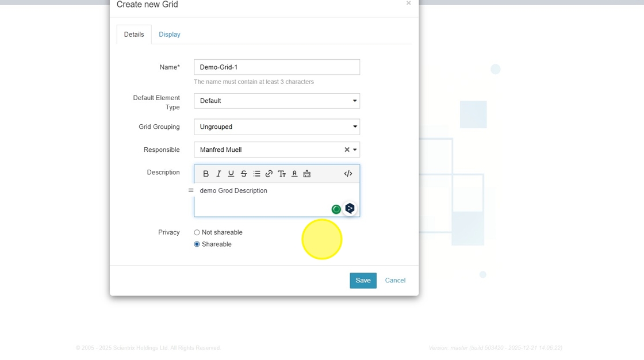Apply strikethrough to the description text
This screenshot has width=644, height=360.
click(x=244, y=174)
